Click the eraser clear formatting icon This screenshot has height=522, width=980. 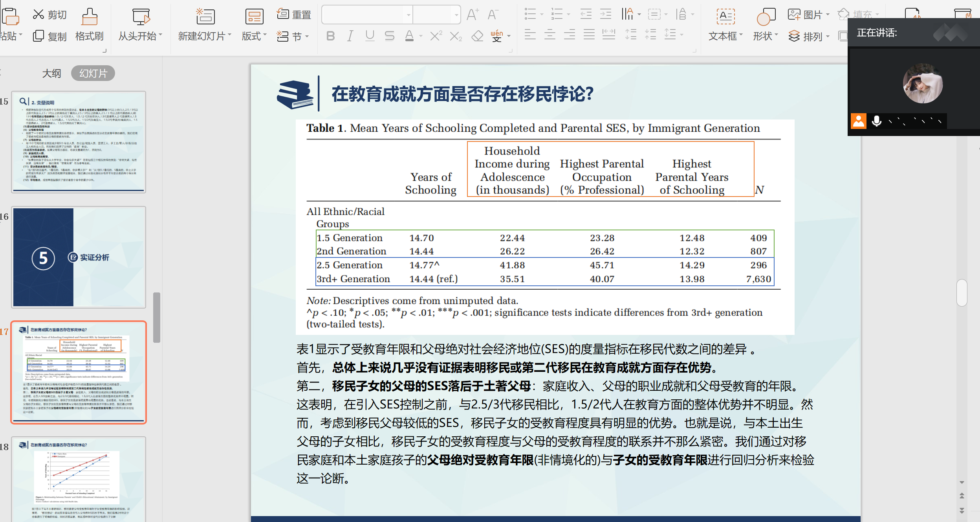tap(477, 36)
